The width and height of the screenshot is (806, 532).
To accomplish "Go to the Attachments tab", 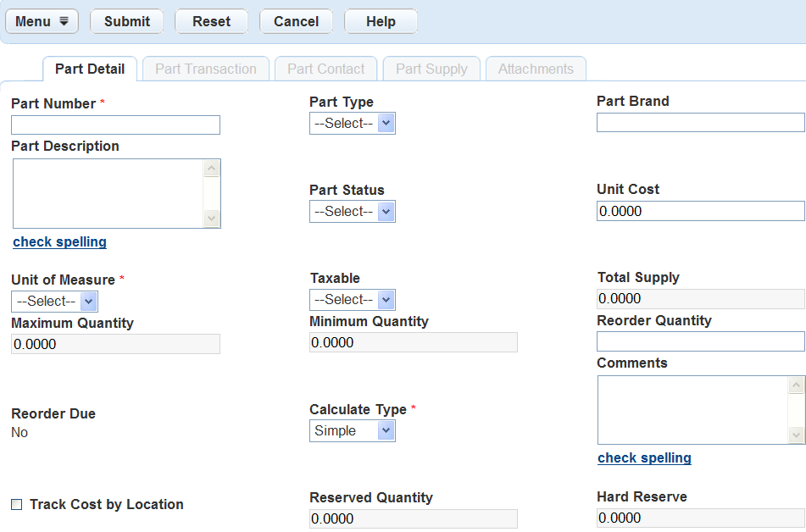I will 536,69.
